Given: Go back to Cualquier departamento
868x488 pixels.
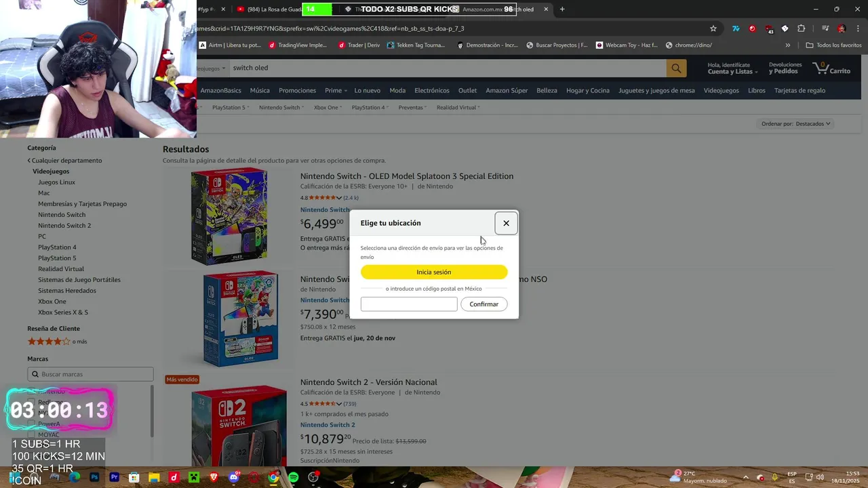Looking at the screenshot, I should (x=65, y=161).
